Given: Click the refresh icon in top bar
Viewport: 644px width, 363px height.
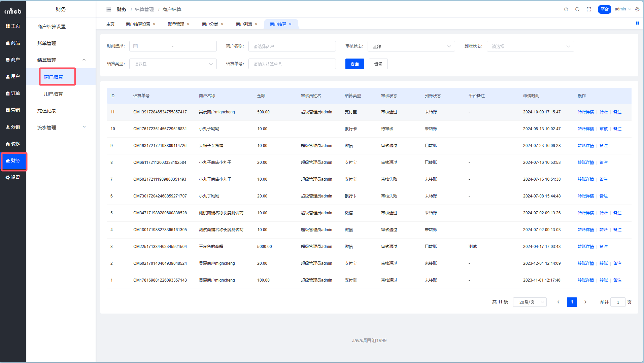Looking at the screenshot, I should 566,9.
